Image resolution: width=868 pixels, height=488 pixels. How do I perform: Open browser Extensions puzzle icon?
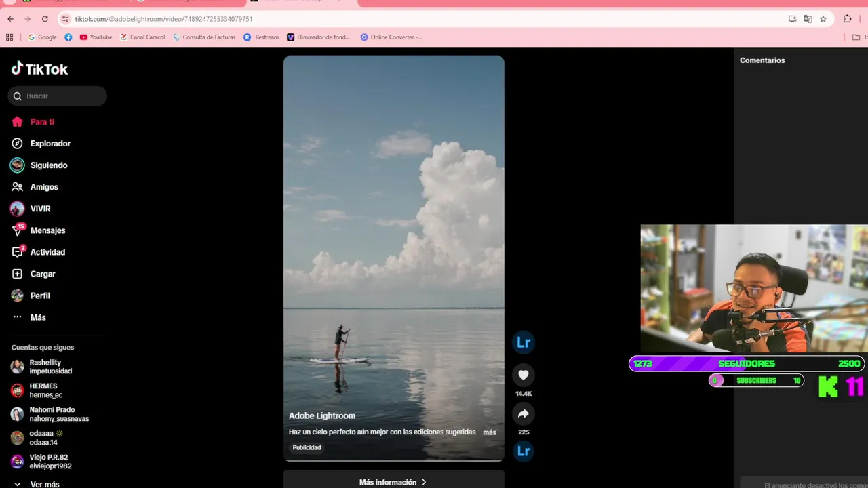tap(848, 19)
